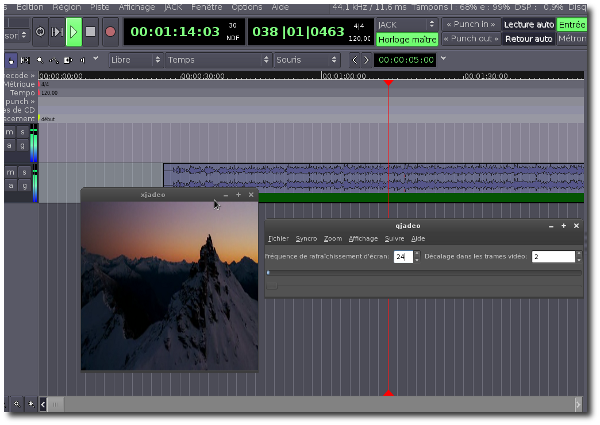Click the Retour auto button
The width and height of the screenshot is (600, 425).
click(x=528, y=40)
